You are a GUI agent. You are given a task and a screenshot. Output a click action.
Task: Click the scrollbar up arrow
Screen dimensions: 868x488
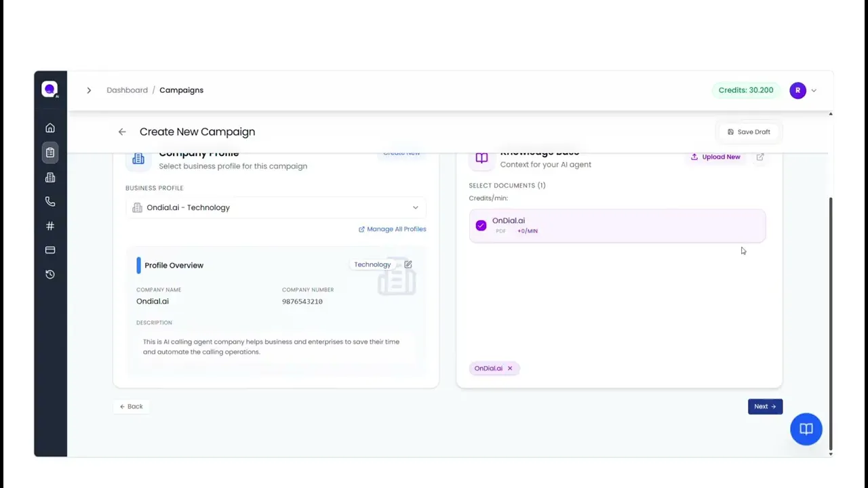point(831,114)
